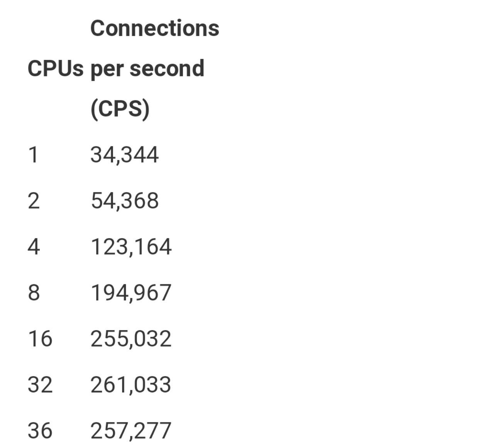Click CPU count 2 cell
The width and height of the screenshot is (494, 448).
(34, 201)
